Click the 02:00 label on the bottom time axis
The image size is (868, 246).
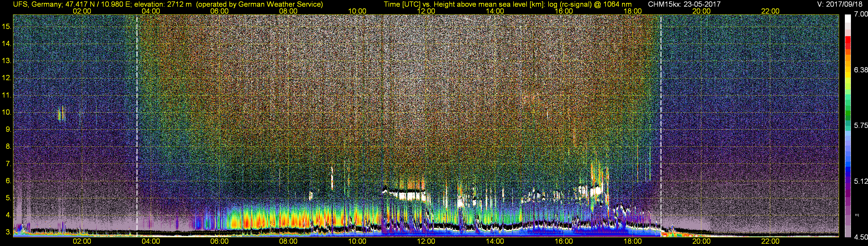tap(82, 242)
